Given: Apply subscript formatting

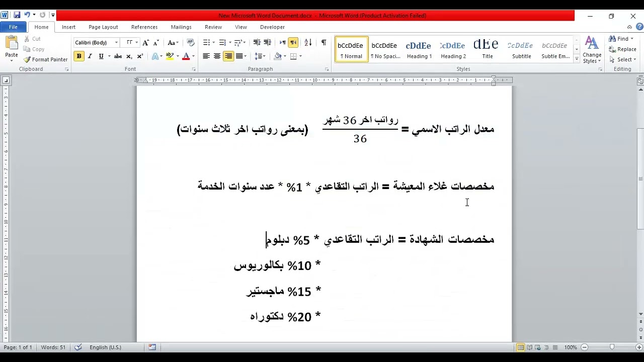Looking at the screenshot, I should pyautogui.click(x=129, y=56).
